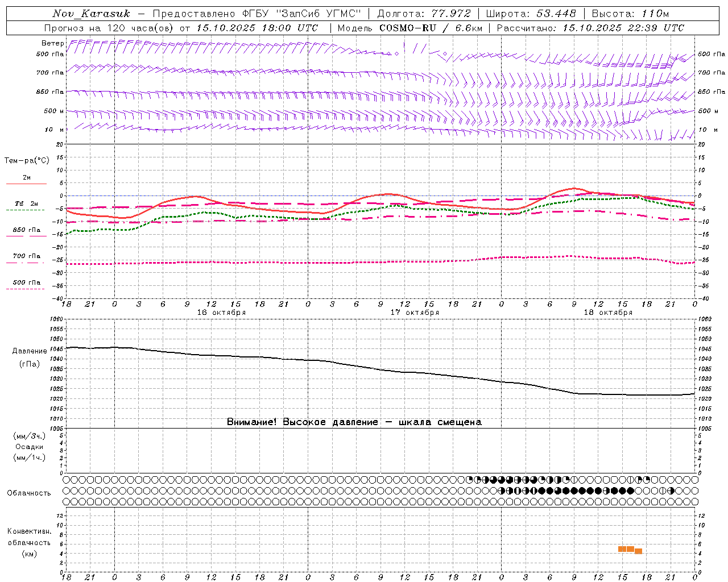This screenshot has width=728, height=582.
Task: Click 'Предоставлено ФГБУ "ЗапСиб УГМС"' provider text
Action: (x=257, y=14)
